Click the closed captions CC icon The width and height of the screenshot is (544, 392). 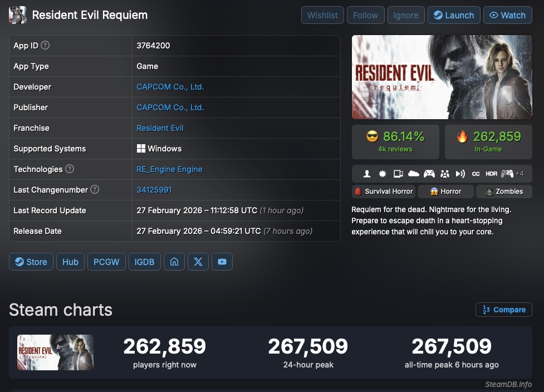(476, 173)
